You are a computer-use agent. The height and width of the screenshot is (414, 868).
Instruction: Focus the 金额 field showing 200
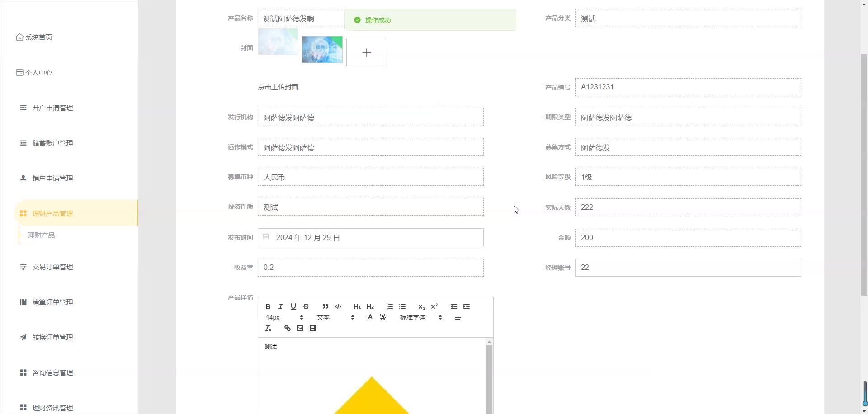point(688,238)
